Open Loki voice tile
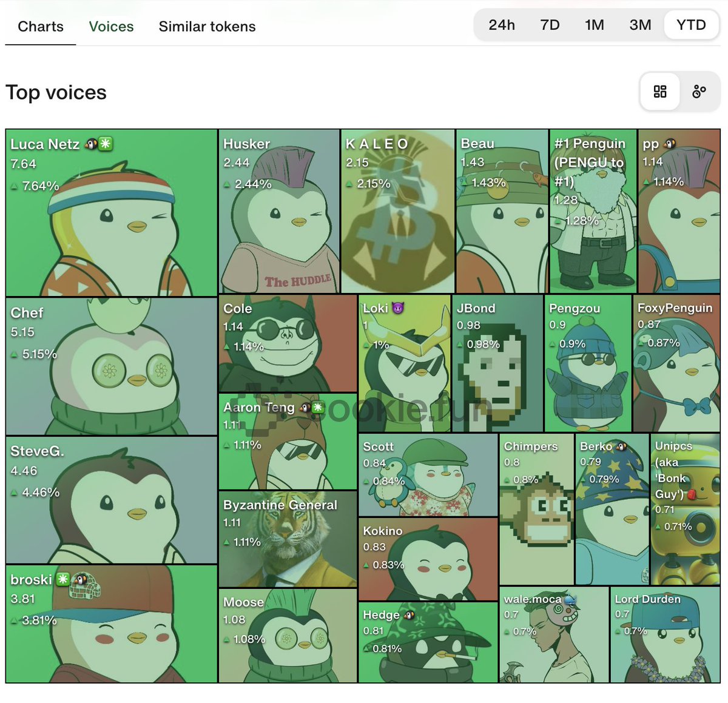 pos(405,363)
